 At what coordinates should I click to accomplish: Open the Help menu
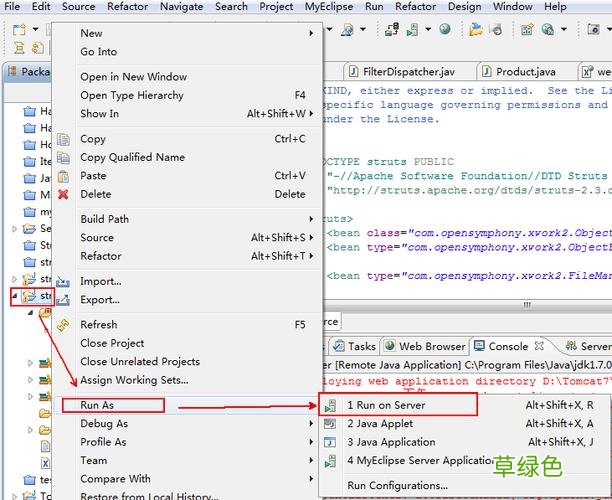pos(555,7)
